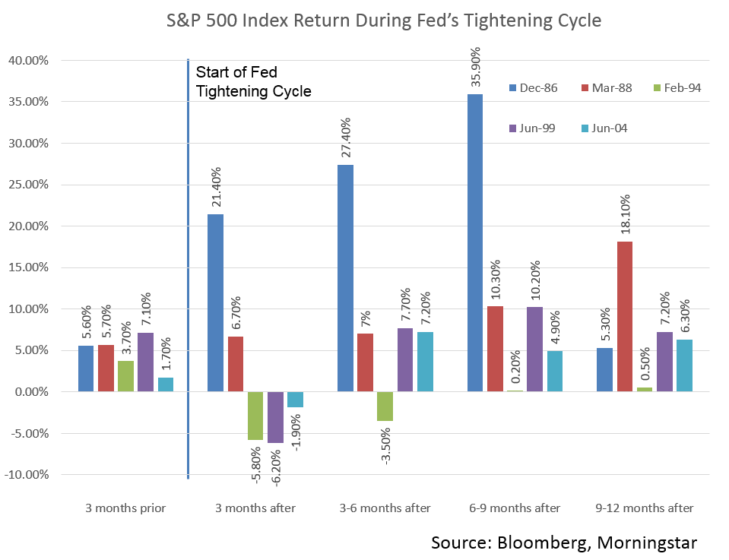Viewport: 729px width, 560px height.
Task: Select the -10.00% y-axis tick label
Action: (x=29, y=475)
